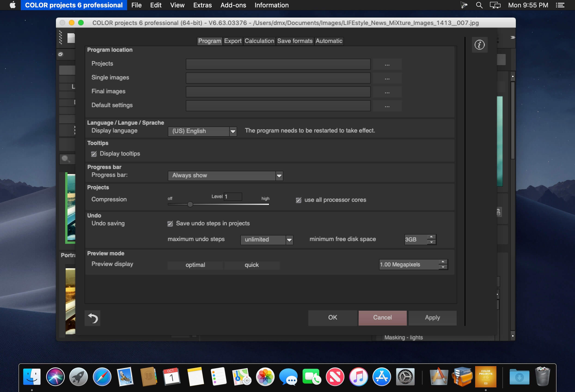Open the Progress bar dropdown

tap(225, 175)
